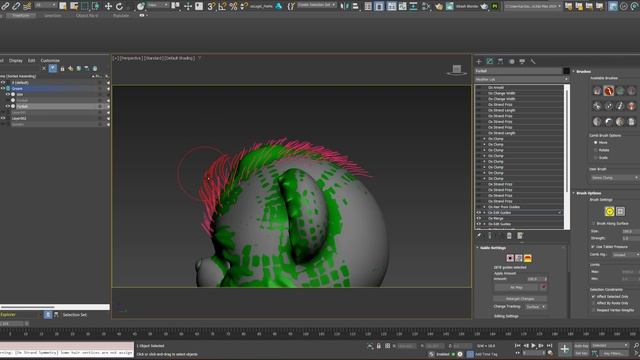Toggle visibility eye of Ox Merge modifier
Image resolution: width=640 pixels, height=360 pixels.
coord(478,218)
